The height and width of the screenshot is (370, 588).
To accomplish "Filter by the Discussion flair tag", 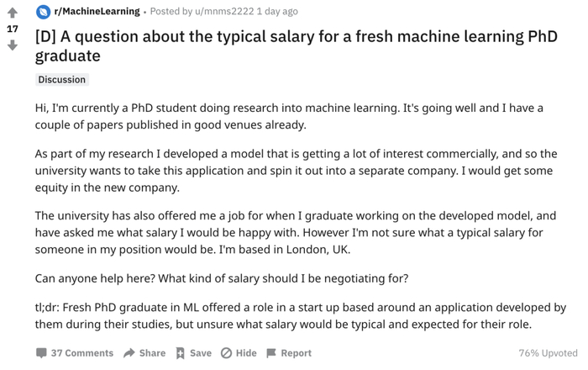I will [x=61, y=79].
